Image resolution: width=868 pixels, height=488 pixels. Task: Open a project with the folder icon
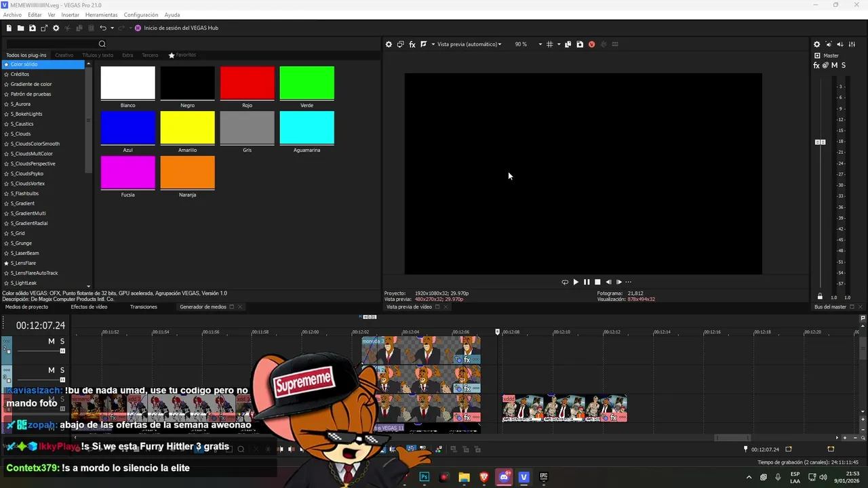[20, 28]
